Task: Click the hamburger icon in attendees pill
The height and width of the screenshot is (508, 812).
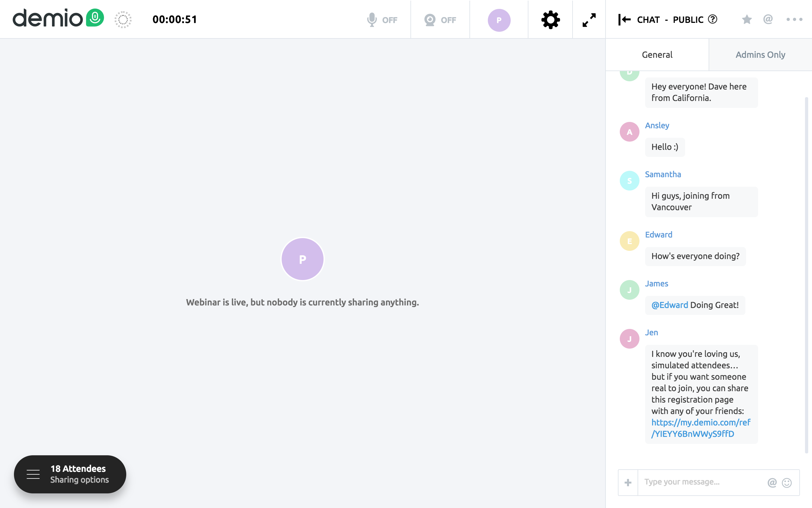Action: click(33, 474)
